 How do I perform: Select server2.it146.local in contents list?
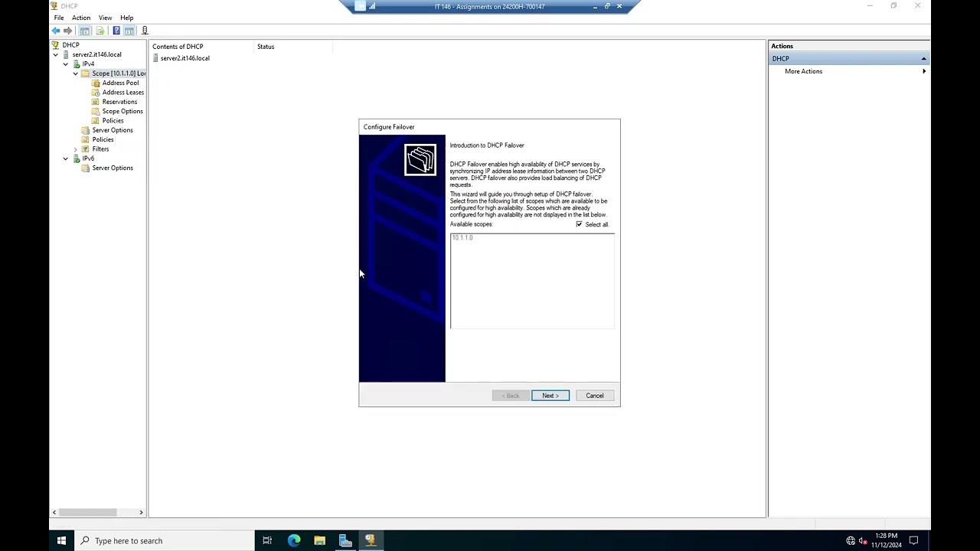pyautogui.click(x=185, y=58)
